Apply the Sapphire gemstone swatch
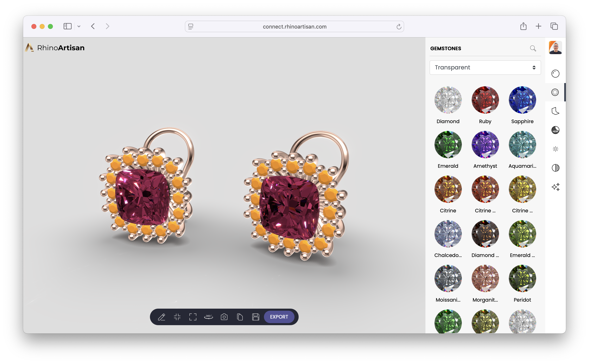589x364 pixels. pyautogui.click(x=522, y=100)
